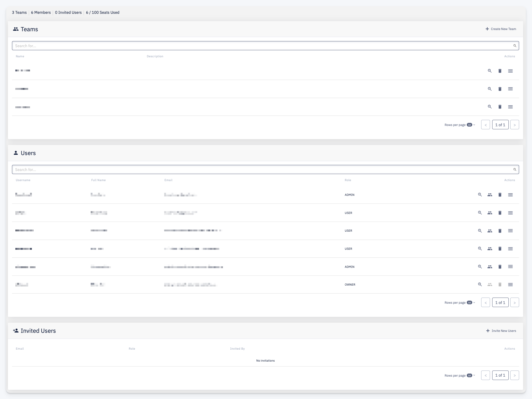Inspect the first USER role row with magnifier
Image resolution: width=532 pixels, height=399 pixels.
coord(480,213)
